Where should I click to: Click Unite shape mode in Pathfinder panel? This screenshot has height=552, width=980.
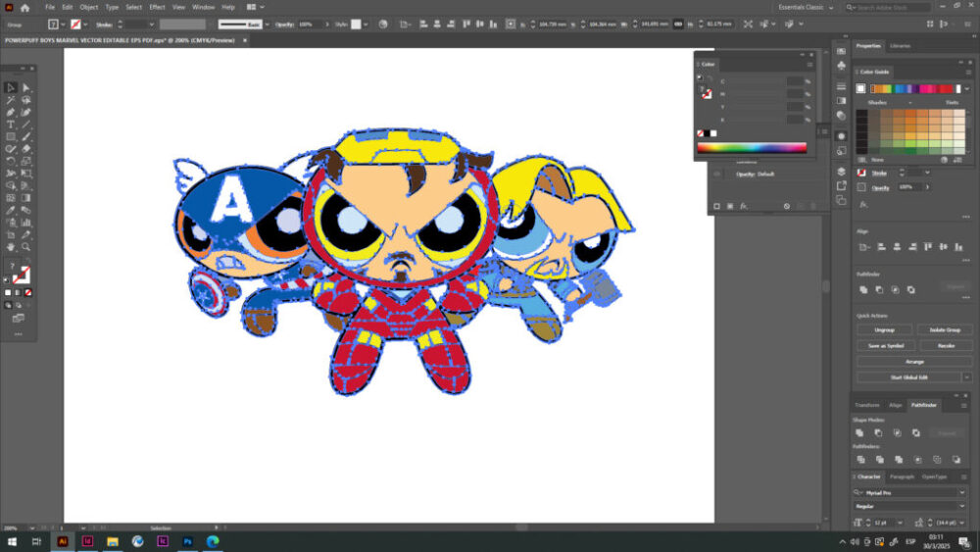(x=859, y=432)
